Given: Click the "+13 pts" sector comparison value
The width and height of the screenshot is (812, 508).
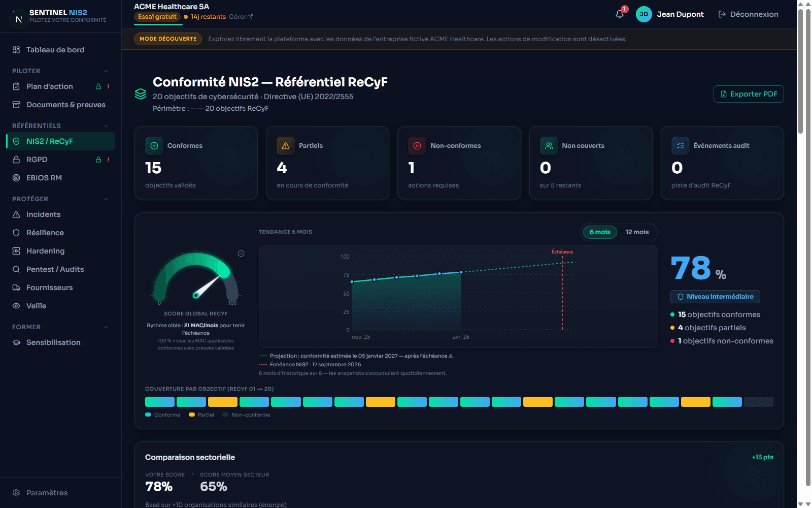Looking at the screenshot, I should tap(763, 457).
